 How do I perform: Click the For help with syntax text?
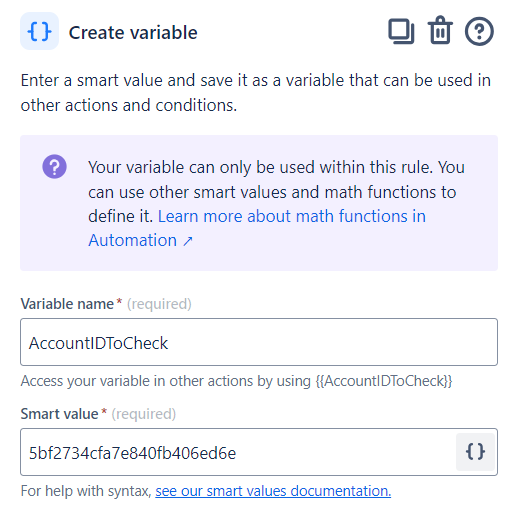[86, 491]
